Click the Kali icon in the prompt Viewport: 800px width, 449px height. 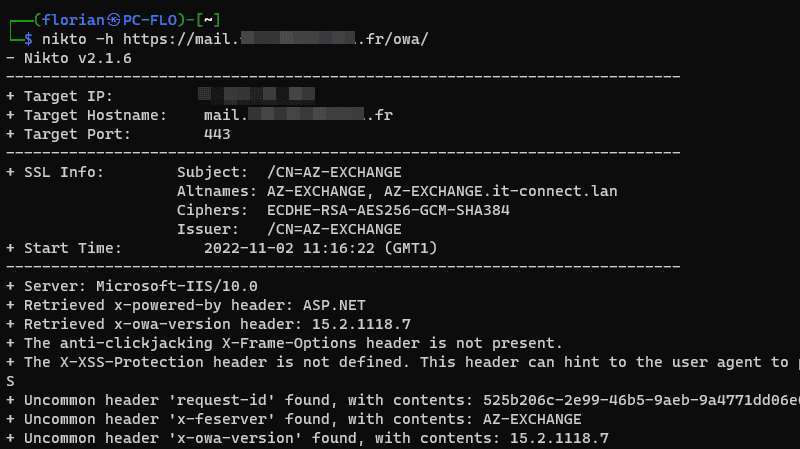click(x=114, y=20)
